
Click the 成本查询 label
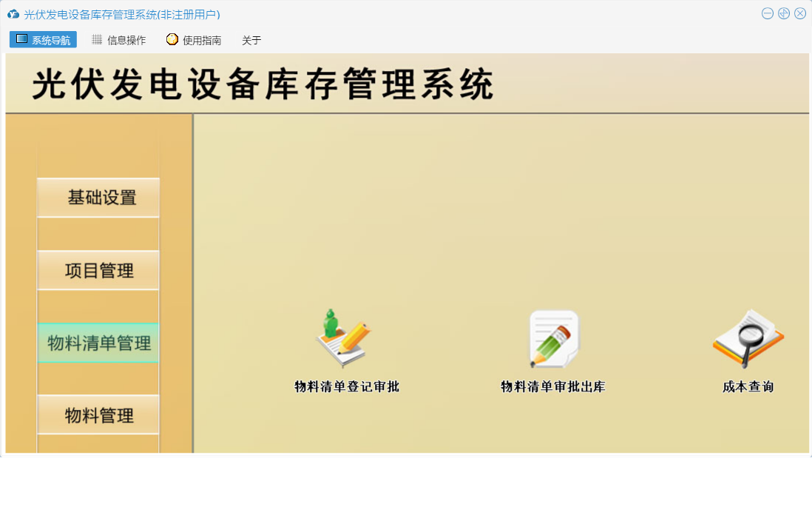(748, 386)
